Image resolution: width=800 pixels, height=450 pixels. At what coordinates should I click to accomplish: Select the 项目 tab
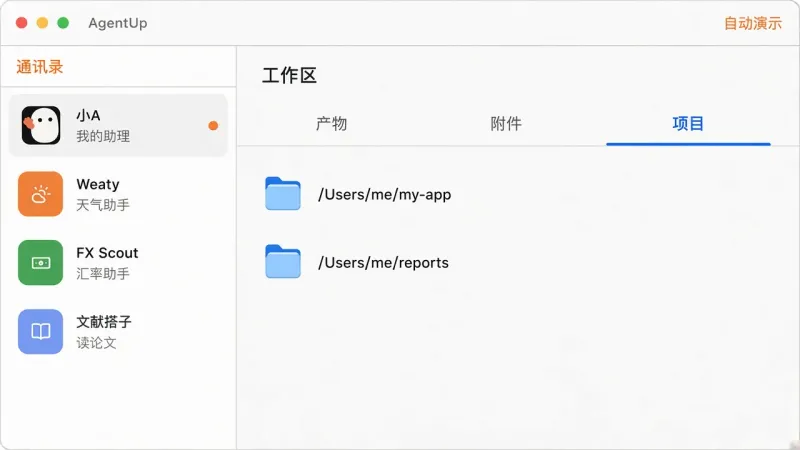[688, 123]
